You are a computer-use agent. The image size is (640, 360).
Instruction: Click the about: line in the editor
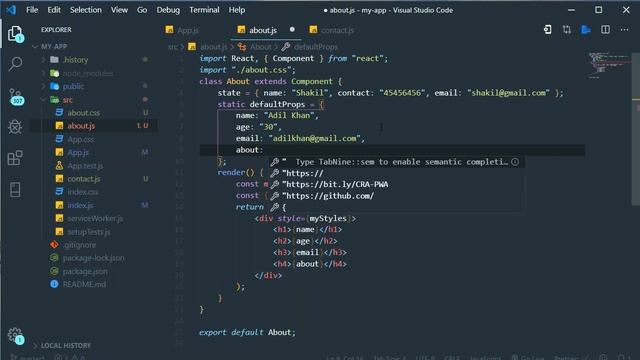(392, 150)
